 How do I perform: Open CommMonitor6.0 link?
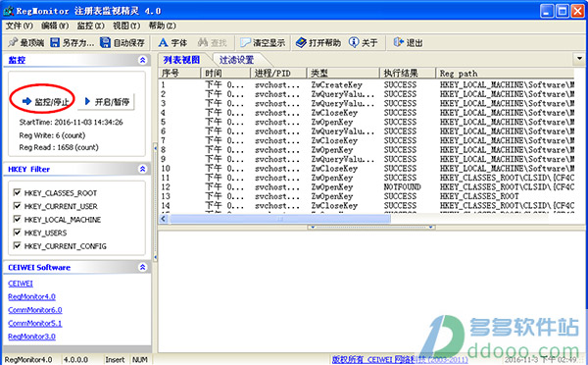coord(35,310)
